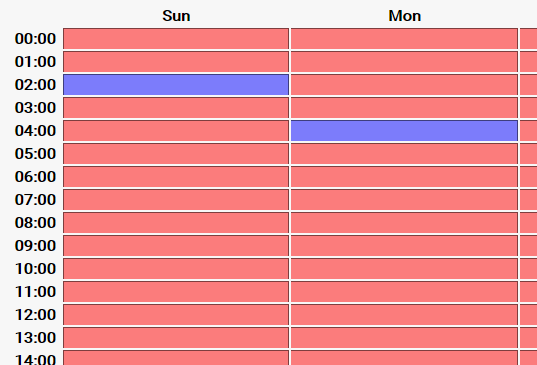The height and width of the screenshot is (365, 537).
Task: Select the Monday 10:00 time slot
Action: coord(404,268)
